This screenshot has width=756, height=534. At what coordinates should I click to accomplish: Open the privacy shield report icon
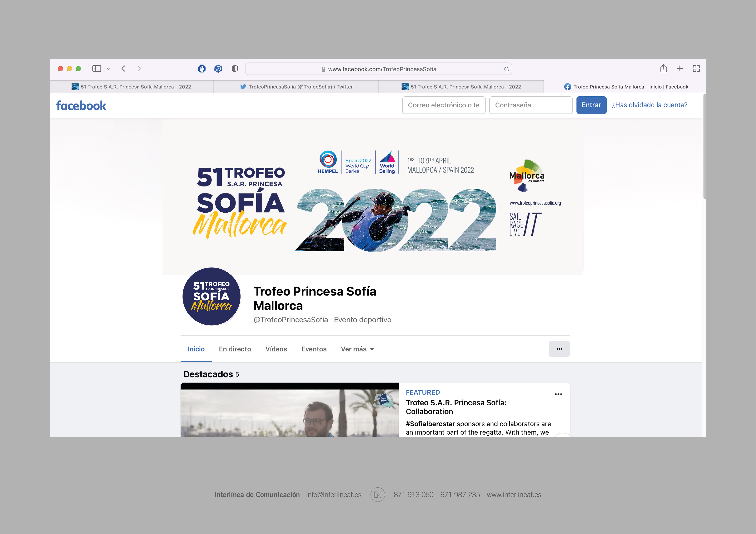[234, 68]
